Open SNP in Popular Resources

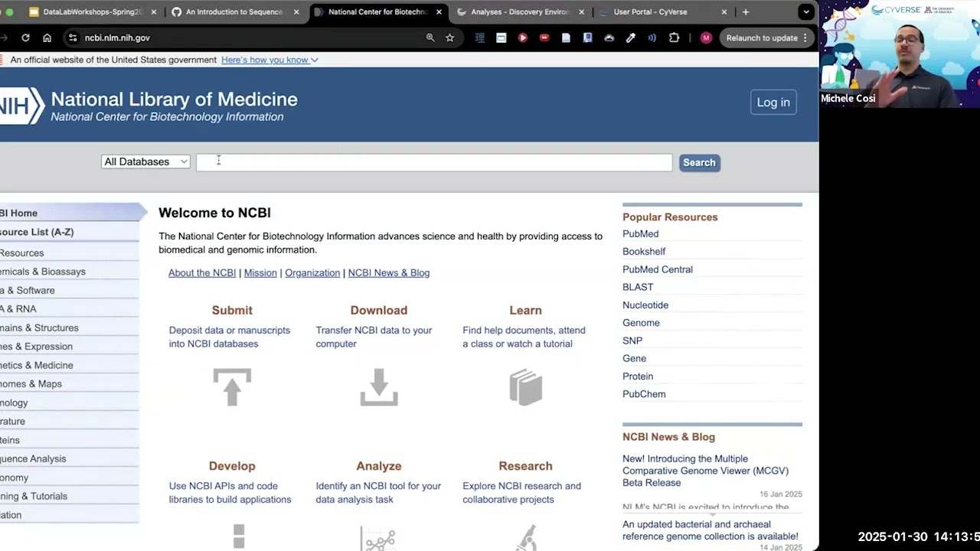pyautogui.click(x=632, y=341)
